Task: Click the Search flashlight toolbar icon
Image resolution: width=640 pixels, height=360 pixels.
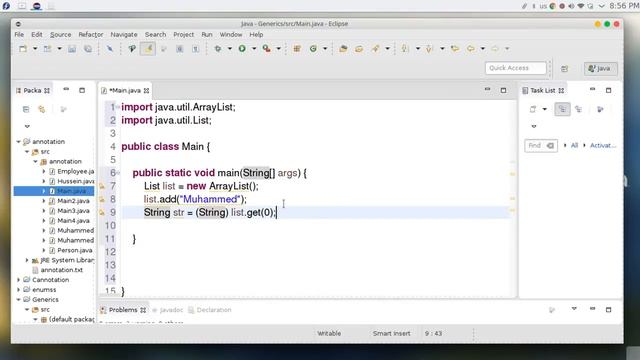Action: click(x=375, y=49)
